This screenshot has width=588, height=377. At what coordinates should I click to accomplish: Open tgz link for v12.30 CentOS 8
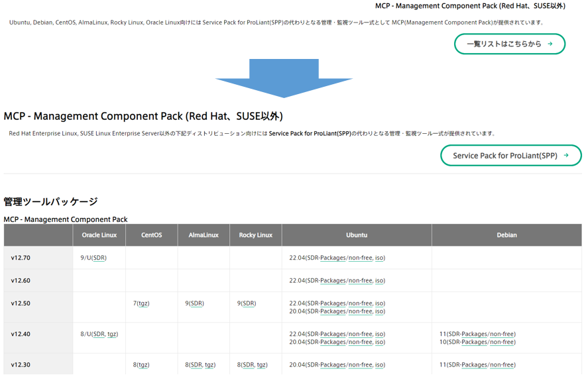(x=143, y=364)
